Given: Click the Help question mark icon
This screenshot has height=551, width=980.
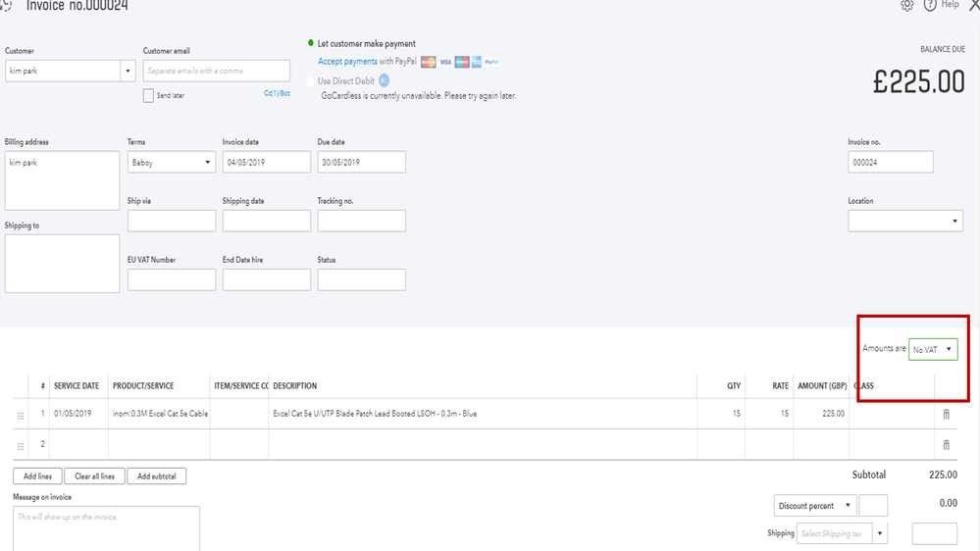Looking at the screenshot, I should 930,5.
